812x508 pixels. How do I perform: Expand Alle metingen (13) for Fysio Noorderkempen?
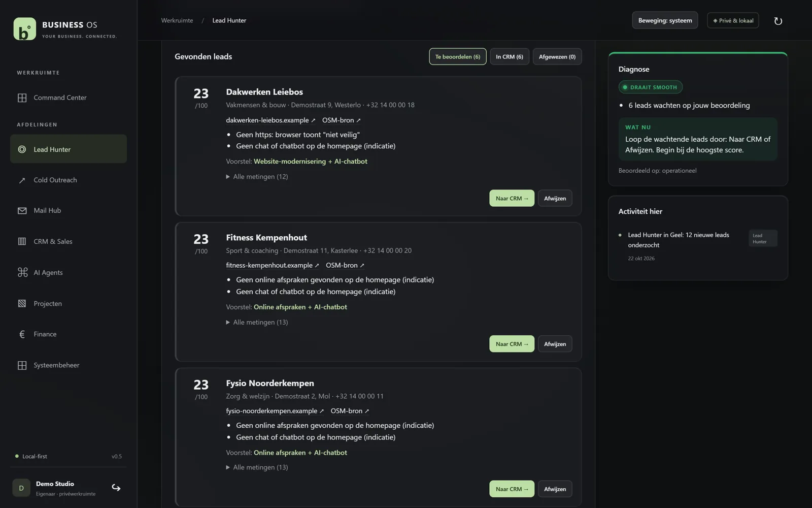click(x=257, y=467)
